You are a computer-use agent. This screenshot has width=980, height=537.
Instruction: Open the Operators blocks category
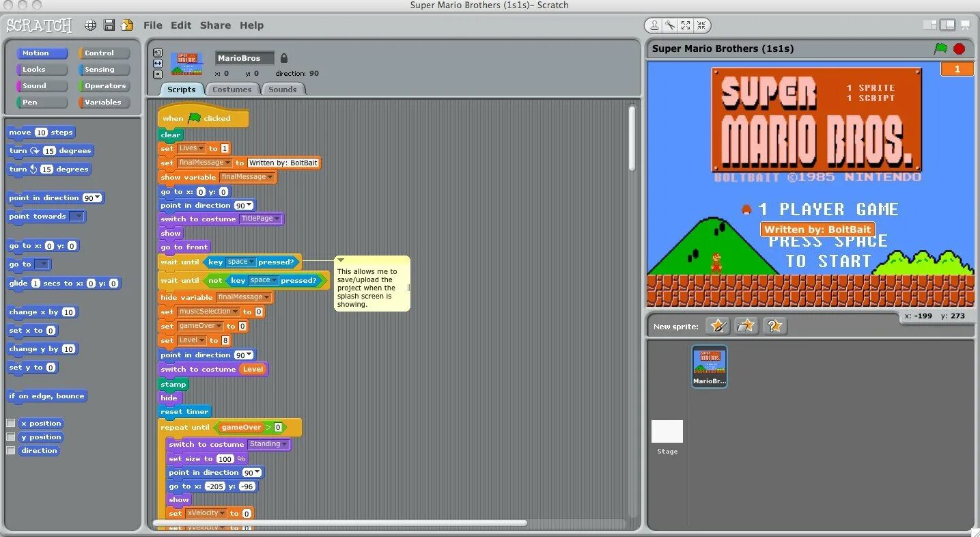pos(104,85)
